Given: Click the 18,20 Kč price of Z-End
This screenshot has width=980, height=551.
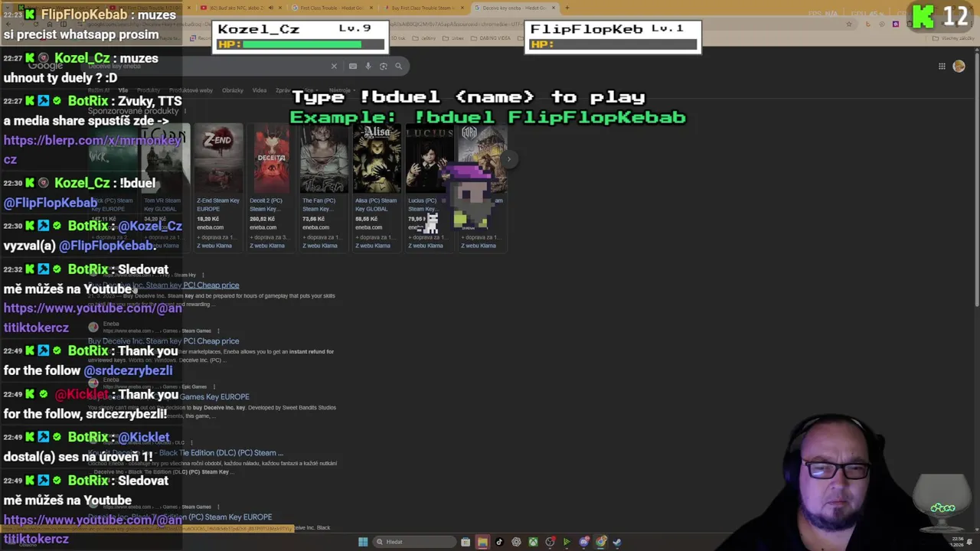Looking at the screenshot, I should (208, 219).
